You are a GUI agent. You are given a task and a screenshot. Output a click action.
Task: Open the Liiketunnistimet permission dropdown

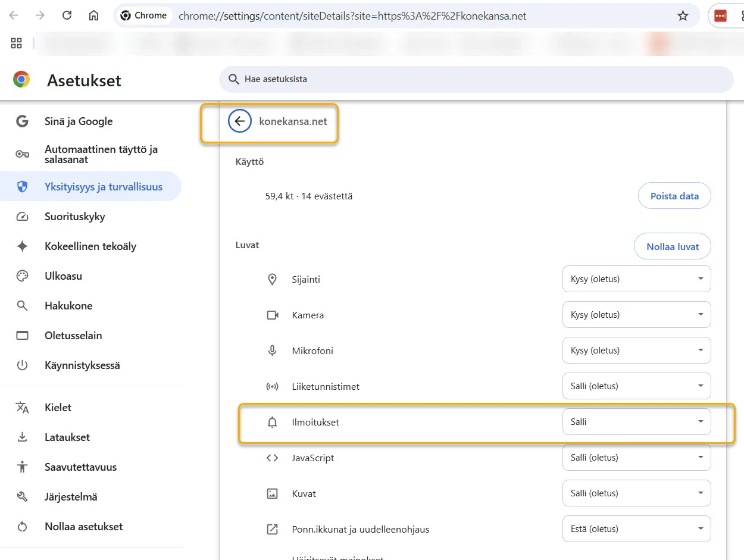636,386
